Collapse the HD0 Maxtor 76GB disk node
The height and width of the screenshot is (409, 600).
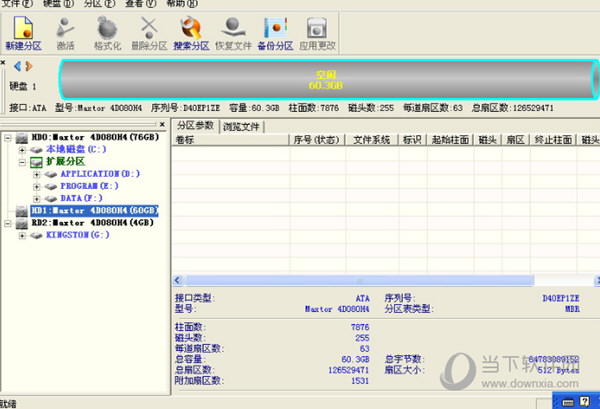tap(9, 136)
